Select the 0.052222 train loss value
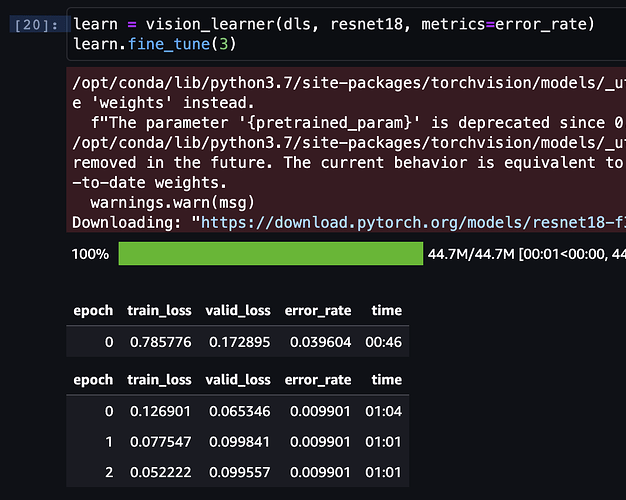The width and height of the screenshot is (626, 500). 159,469
